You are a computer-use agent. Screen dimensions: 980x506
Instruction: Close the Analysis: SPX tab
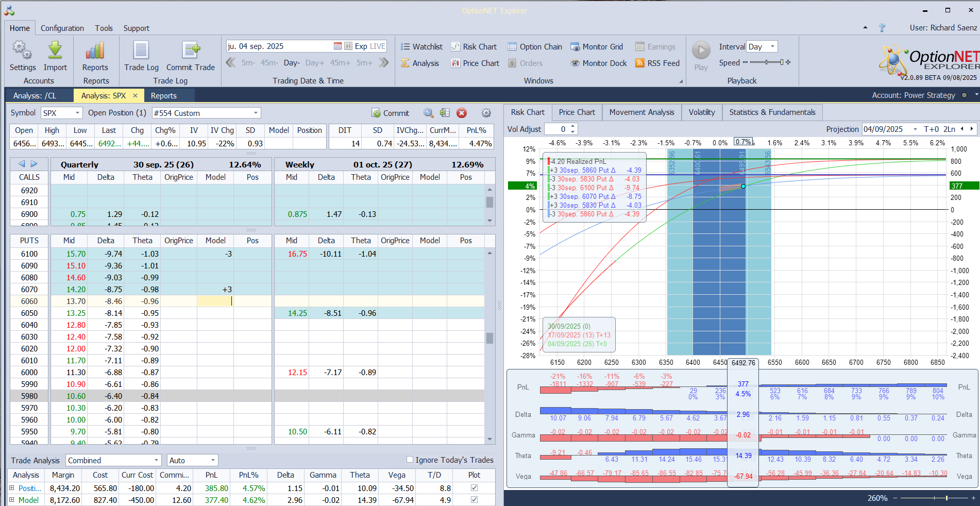click(x=135, y=96)
